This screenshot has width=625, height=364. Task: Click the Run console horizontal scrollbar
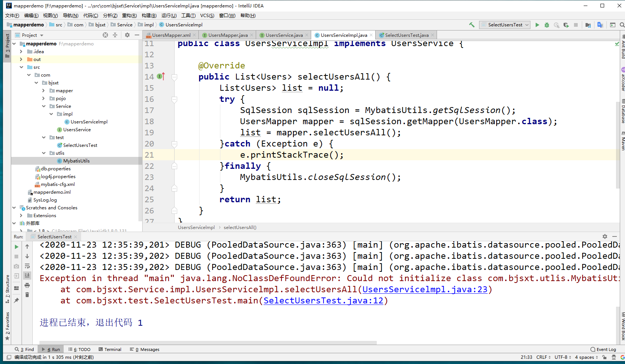click(208, 342)
